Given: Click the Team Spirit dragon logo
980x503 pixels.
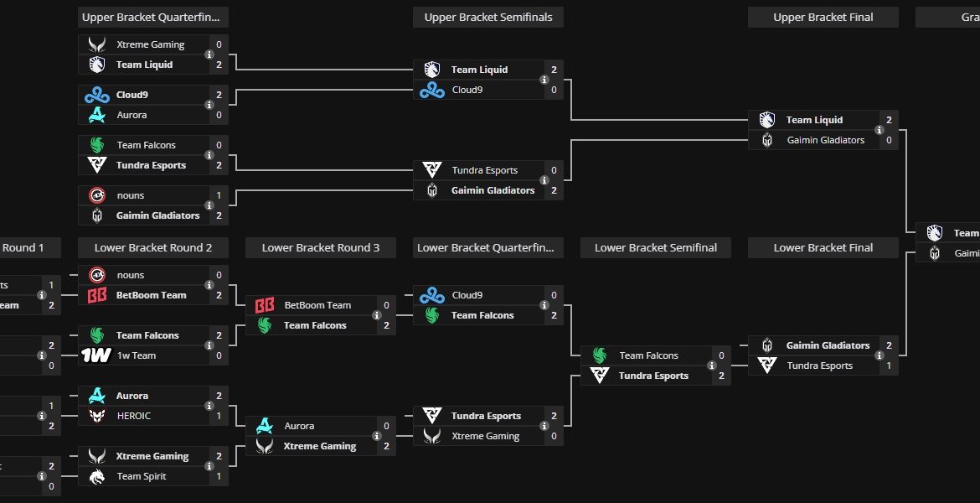Looking at the screenshot, I should pos(97,476).
